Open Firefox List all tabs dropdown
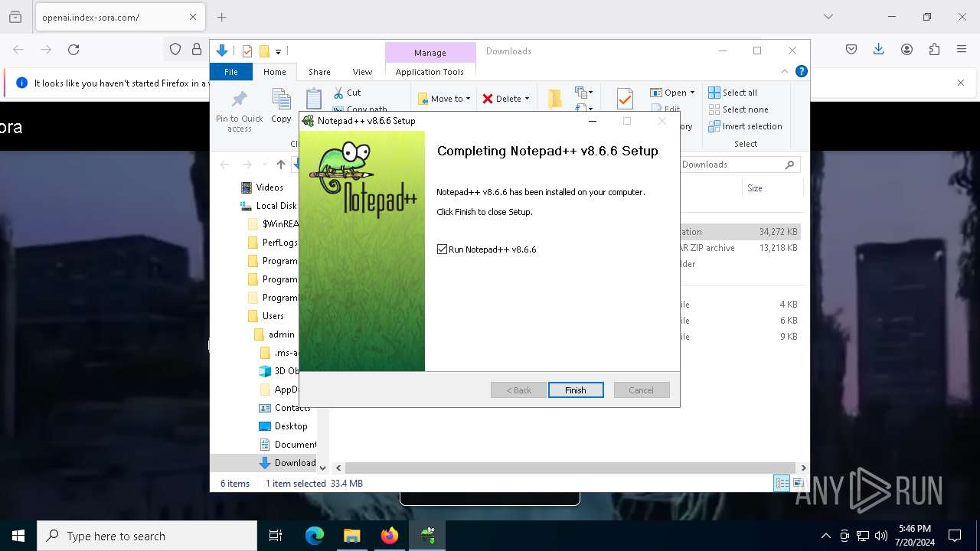Screen dimensions: 980x551 point(828,17)
